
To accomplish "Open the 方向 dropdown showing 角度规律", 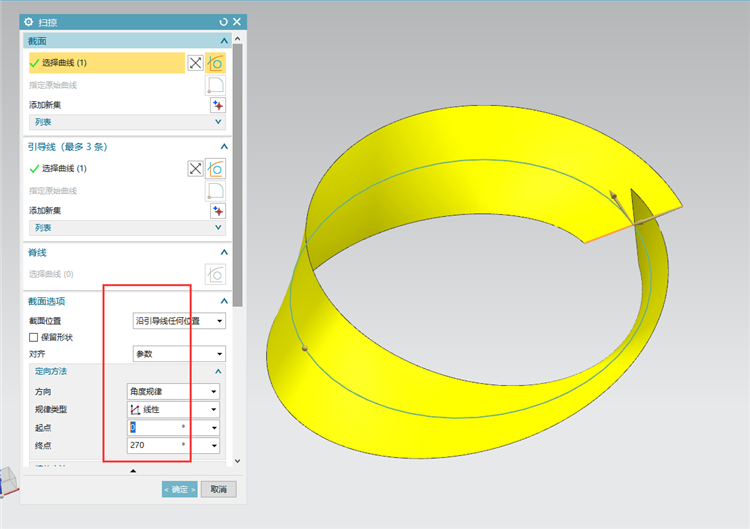I will pyautogui.click(x=173, y=392).
